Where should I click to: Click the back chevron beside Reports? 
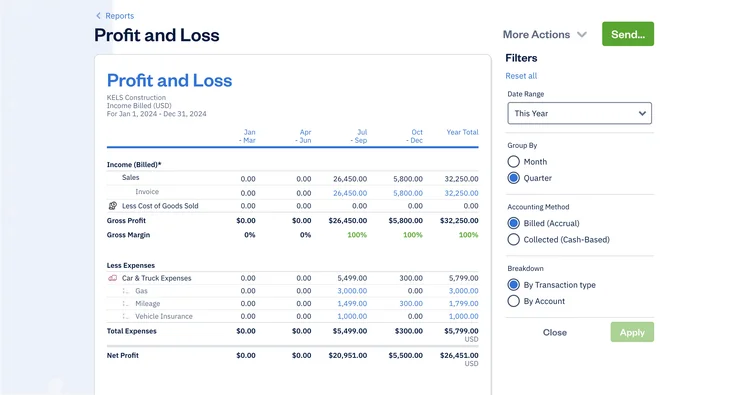[x=98, y=16]
